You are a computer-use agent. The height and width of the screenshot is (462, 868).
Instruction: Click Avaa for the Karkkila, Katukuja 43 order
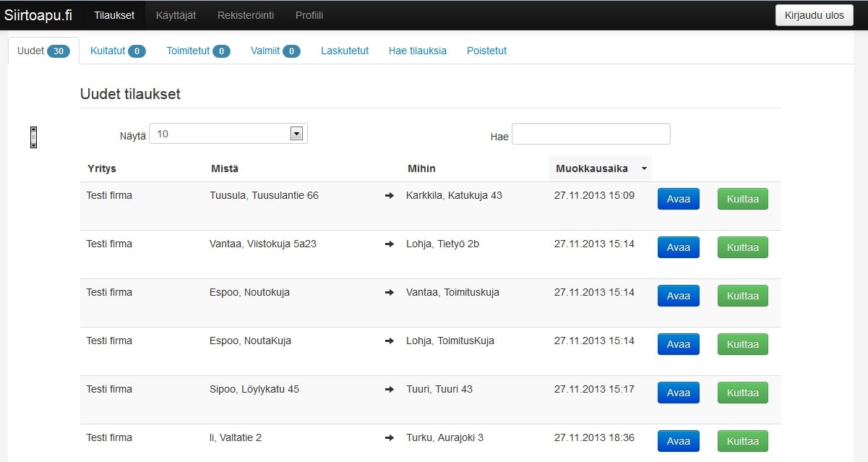tap(679, 199)
